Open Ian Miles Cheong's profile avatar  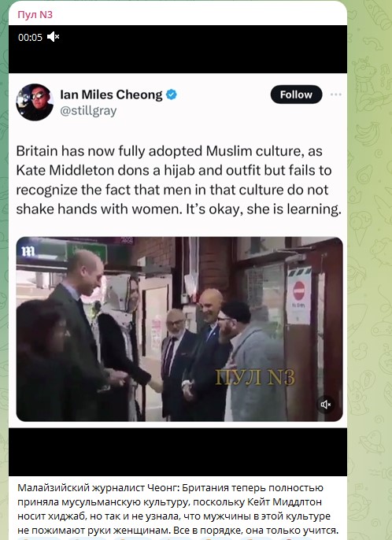[35, 102]
